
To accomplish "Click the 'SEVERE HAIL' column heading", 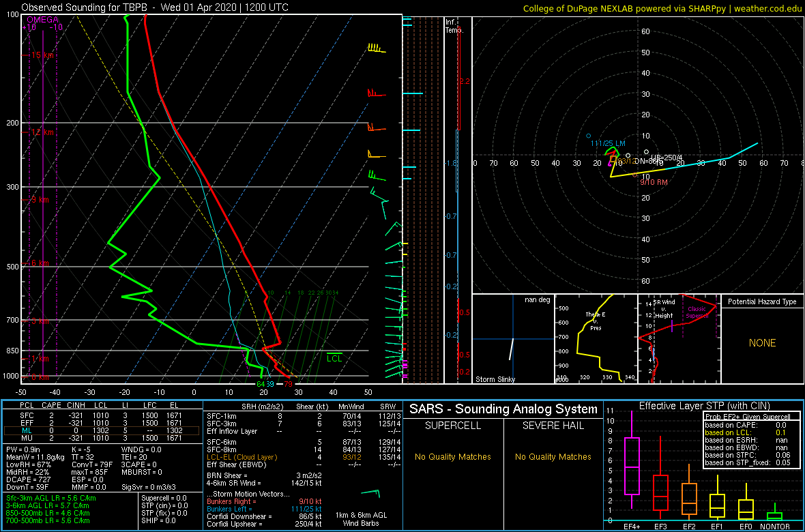I will (553, 426).
